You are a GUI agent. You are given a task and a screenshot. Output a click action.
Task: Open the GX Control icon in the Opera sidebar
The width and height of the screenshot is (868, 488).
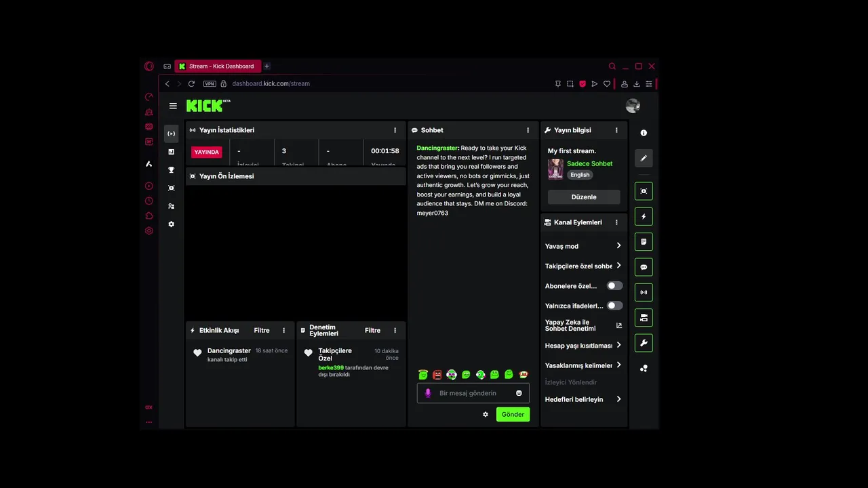pyautogui.click(x=149, y=97)
